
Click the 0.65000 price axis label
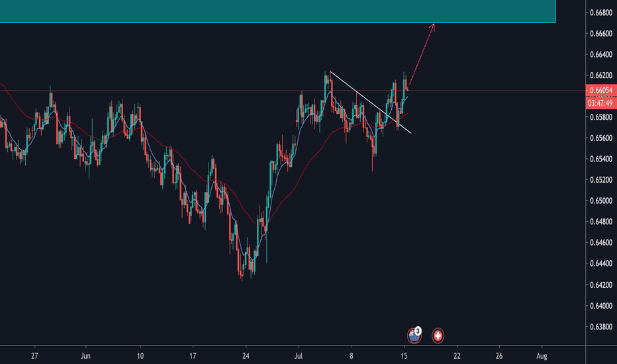tap(601, 201)
